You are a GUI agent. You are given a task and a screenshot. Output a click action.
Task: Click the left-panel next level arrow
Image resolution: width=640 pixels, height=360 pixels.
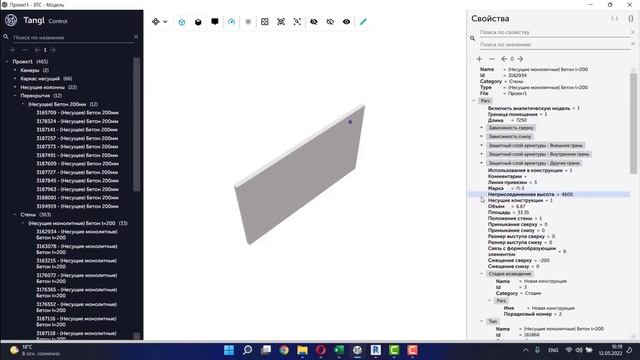[52, 50]
